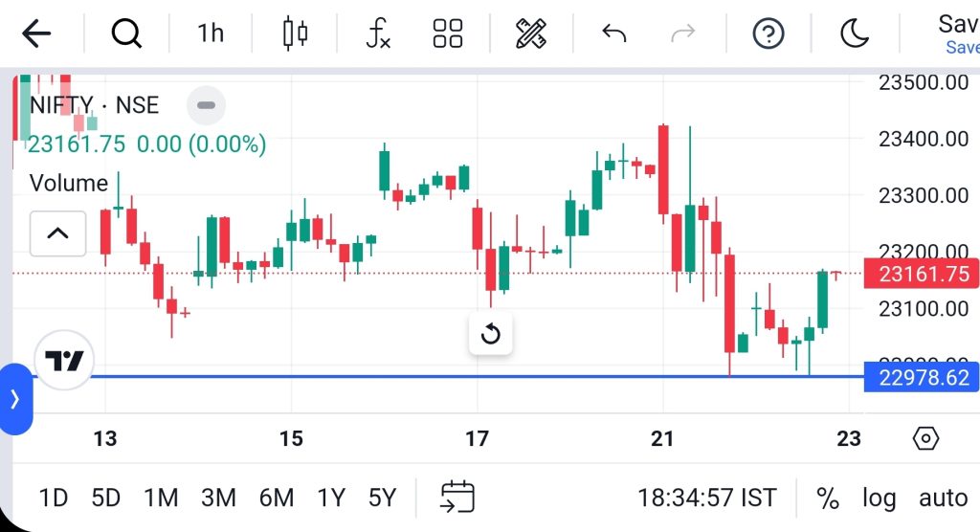Click the 22978.62 horizontal line price label
This screenshot has height=532, width=980.
point(919,378)
